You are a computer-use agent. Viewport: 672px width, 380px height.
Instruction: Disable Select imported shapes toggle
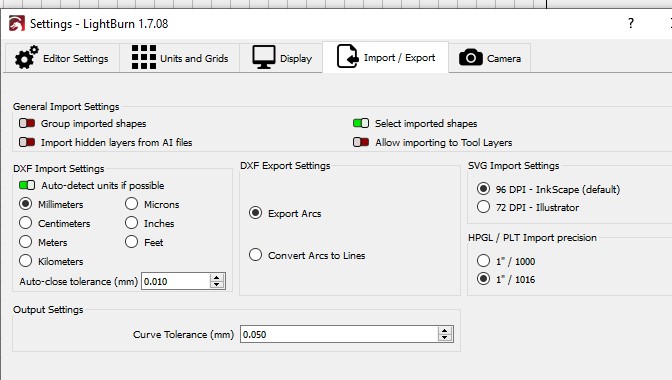point(361,123)
